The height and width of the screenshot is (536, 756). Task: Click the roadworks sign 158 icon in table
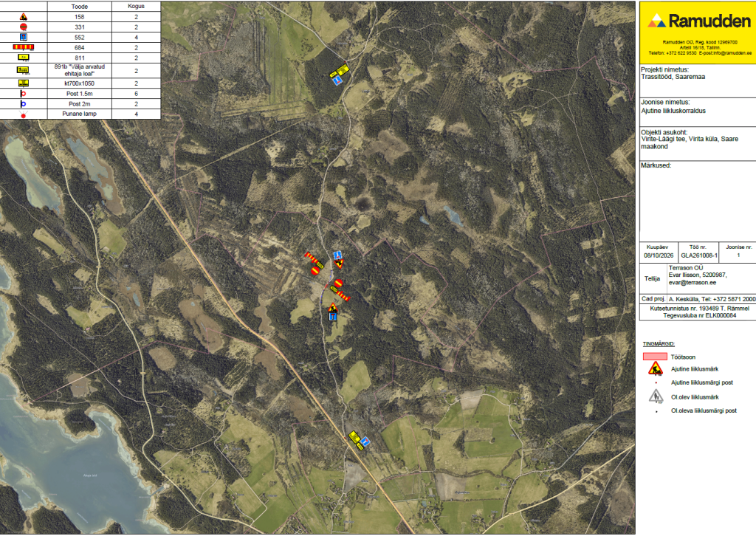click(23, 17)
